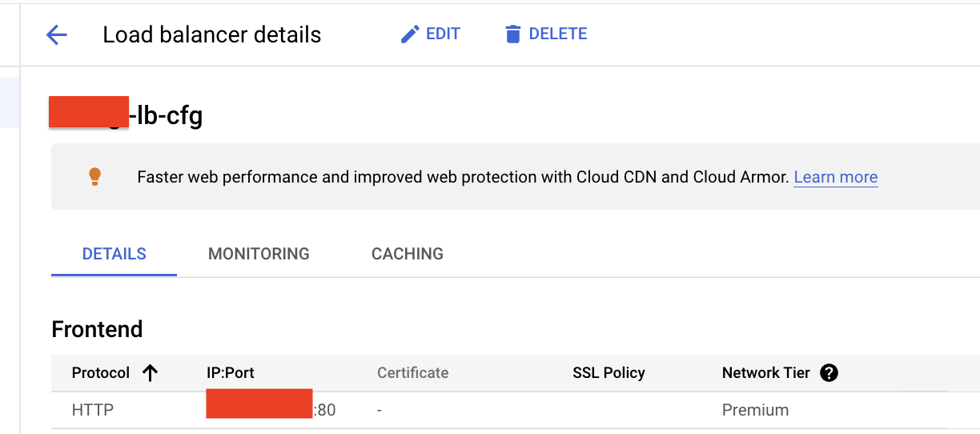Viewport: 980px width, 434px height.
Task: Switch to the Monitoring tab
Action: coord(259,254)
